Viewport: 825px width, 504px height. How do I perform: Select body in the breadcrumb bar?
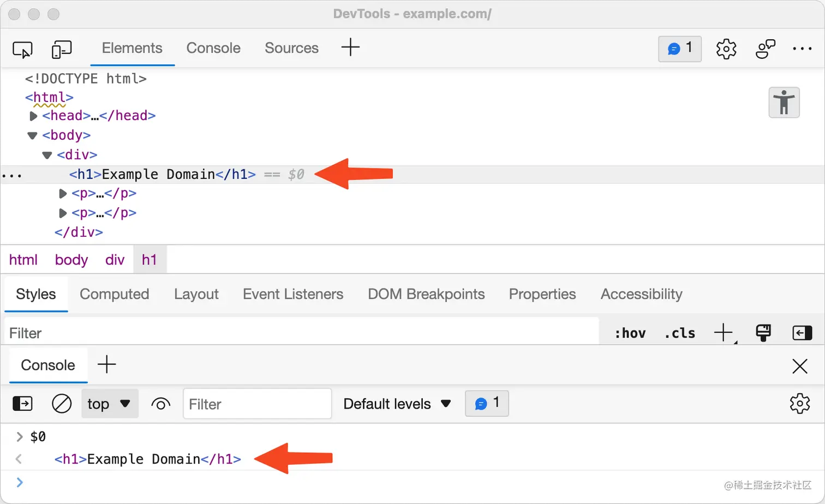71,260
